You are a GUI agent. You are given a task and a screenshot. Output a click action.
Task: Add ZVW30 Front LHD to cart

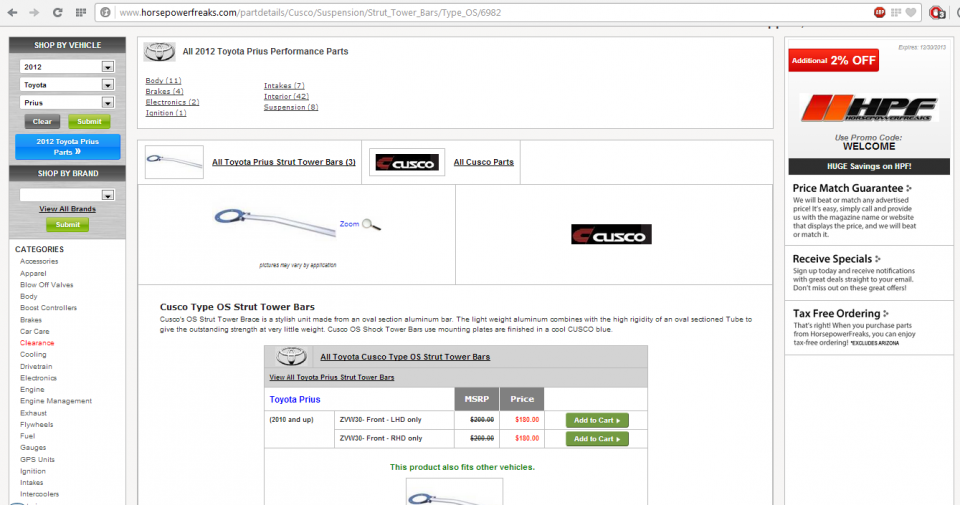(x=597, y=420)
